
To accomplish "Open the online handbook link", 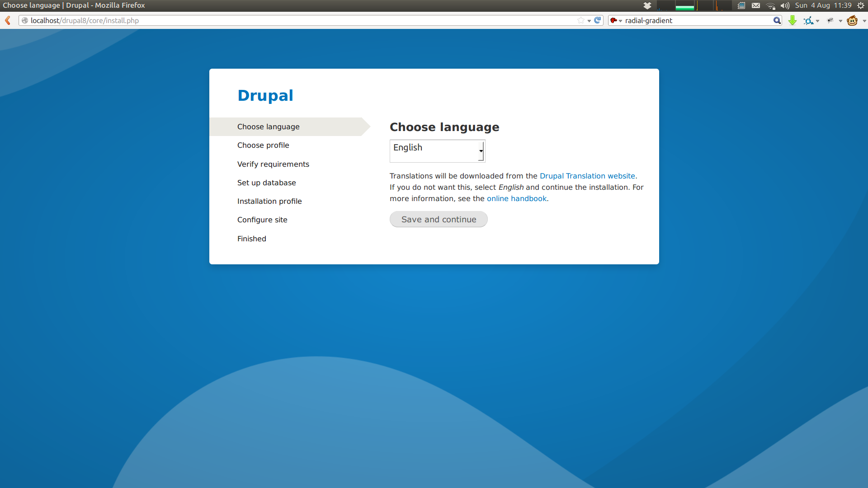I will (517, 198).
